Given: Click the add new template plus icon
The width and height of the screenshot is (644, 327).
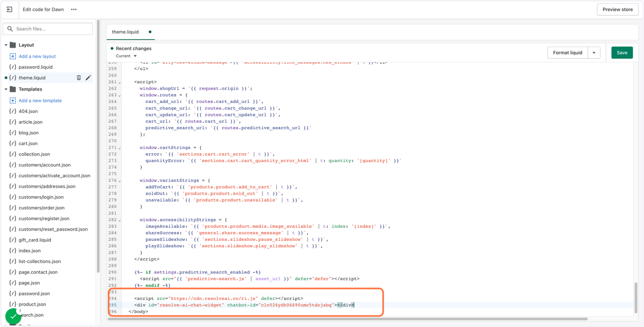Looking at the screenshot, I should click(13, 100).
